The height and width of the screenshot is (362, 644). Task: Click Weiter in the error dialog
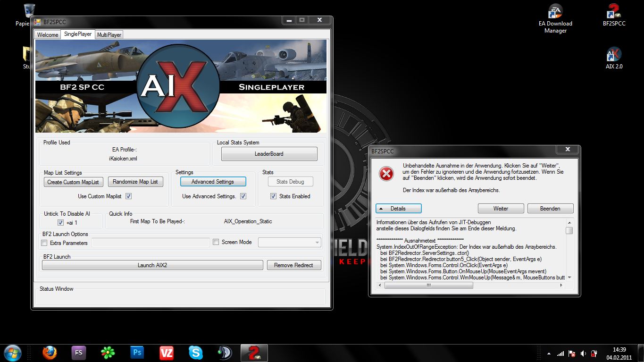[x=501, y=208]
